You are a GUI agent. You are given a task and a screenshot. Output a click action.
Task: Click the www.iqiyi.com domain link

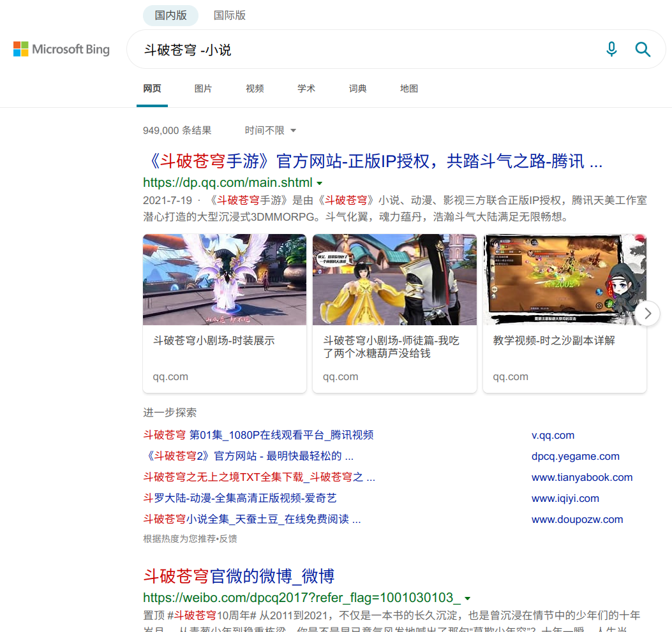tap(565, 499)
